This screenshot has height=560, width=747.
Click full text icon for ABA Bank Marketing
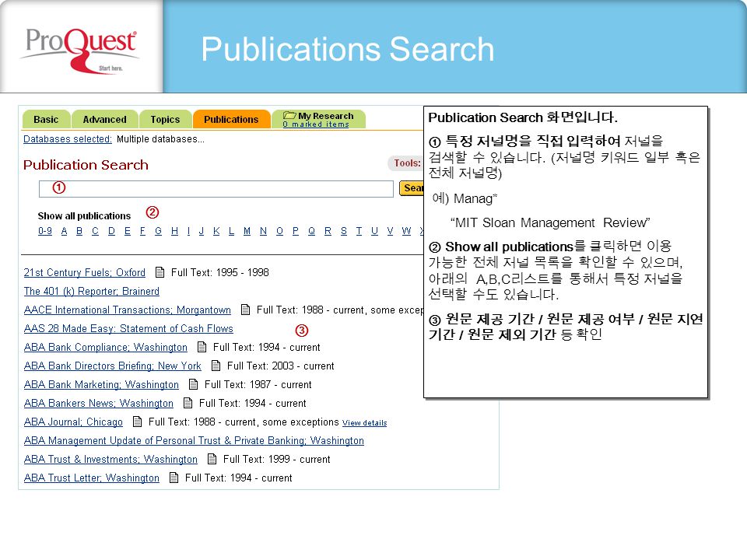pos(194,384)
